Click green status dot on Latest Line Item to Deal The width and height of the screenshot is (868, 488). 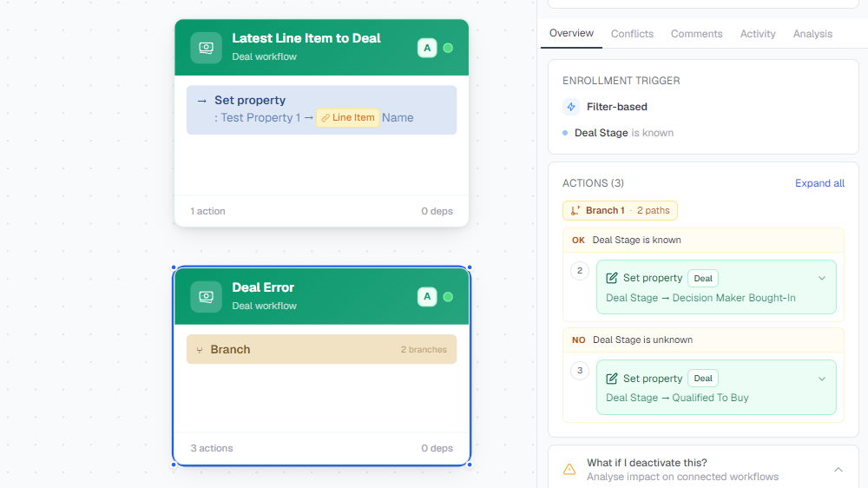449,48
